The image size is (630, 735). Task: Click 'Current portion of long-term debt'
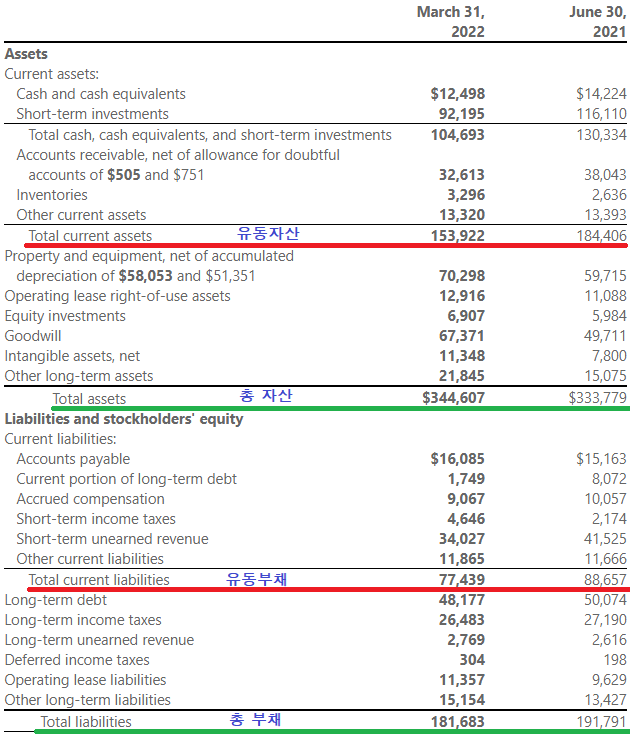coord(127,480)
